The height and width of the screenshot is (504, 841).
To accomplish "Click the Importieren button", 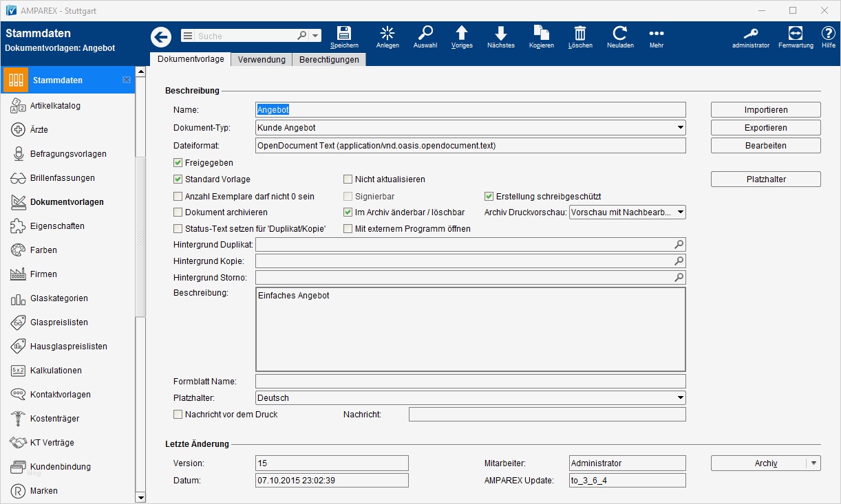I will coord(765,110).
